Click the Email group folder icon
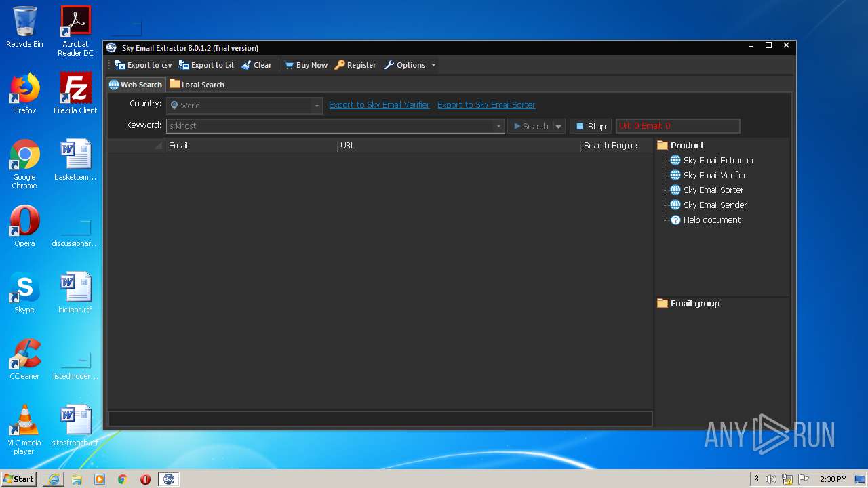868x488 pixels. [x=663, y=303]
